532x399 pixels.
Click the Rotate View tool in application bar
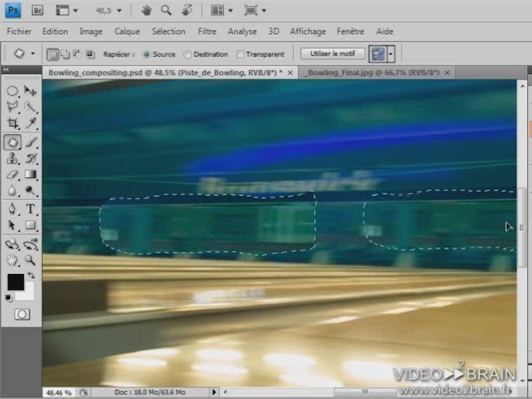pos(187,11)
